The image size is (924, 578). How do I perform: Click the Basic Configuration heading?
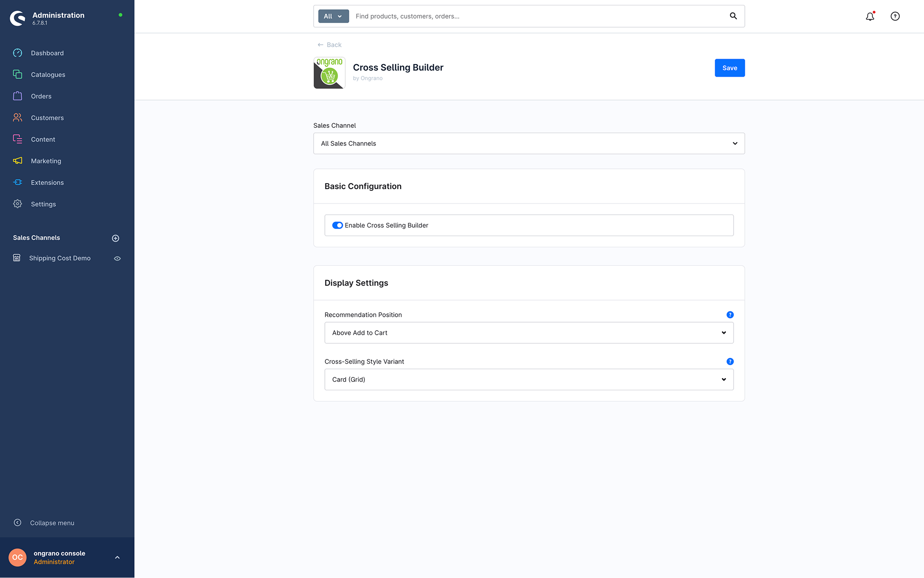pyautogui.click(x=363, y=186)
